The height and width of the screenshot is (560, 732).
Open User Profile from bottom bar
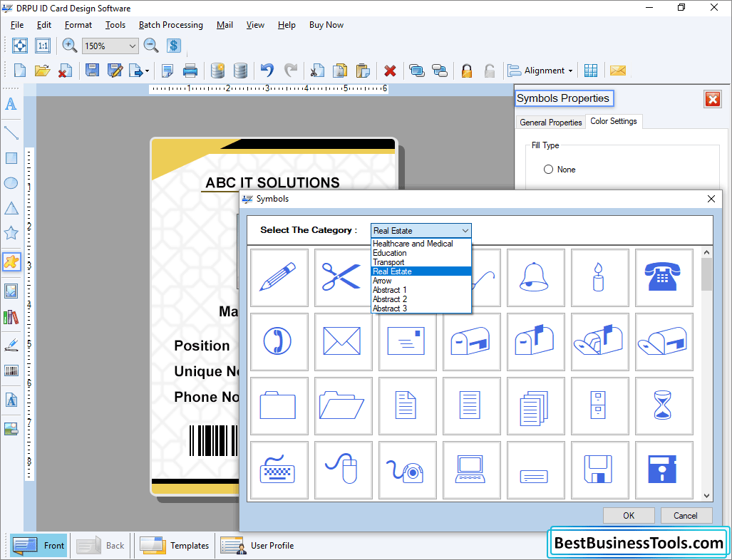[x=257, y=545]
